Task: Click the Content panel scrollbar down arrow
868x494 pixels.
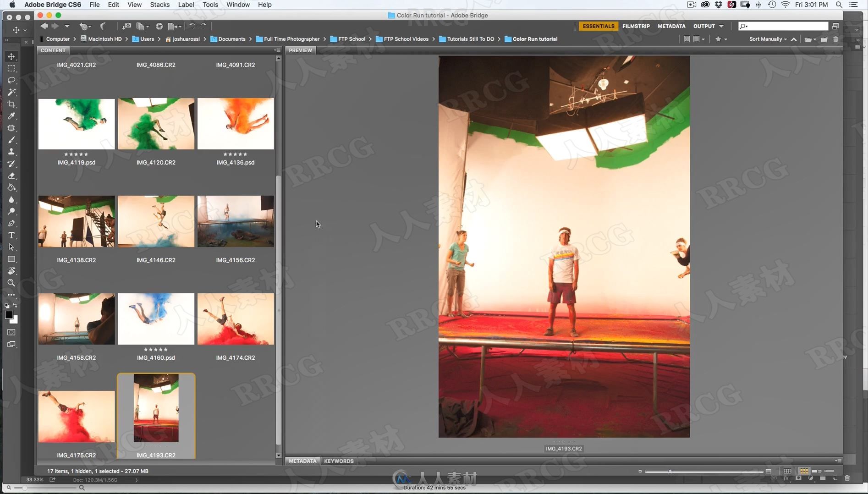Action: 278,456
